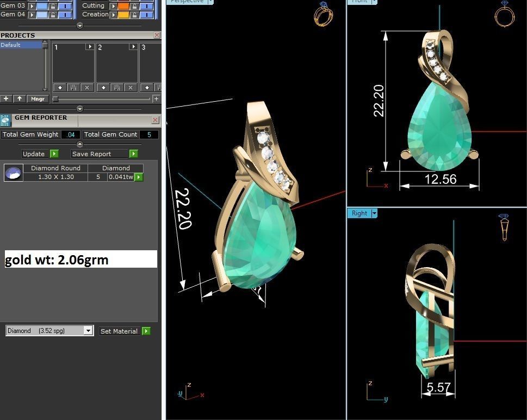Image resolution: width=527 pixels, height=420 pixels.
Task: Close the PROJECTS panel
Action: 157,35
